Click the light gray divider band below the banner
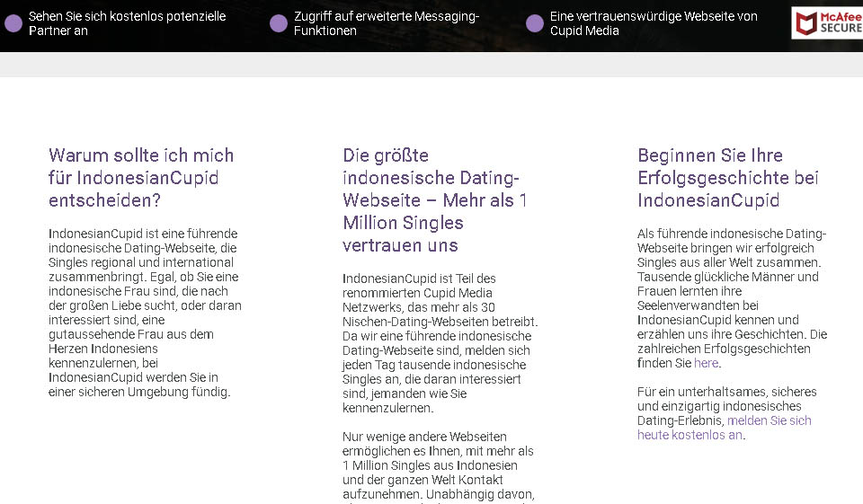 coord(431,64)
